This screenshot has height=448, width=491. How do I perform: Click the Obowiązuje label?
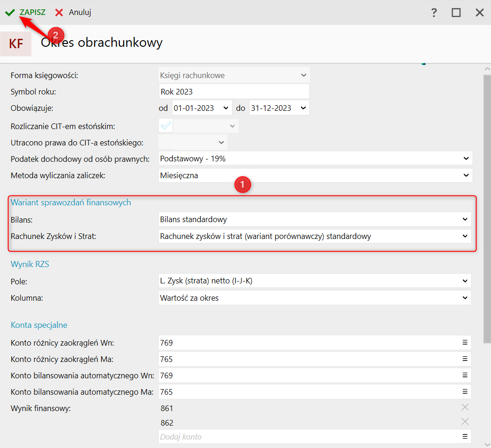pyautogui.click(x=32, y=108)
